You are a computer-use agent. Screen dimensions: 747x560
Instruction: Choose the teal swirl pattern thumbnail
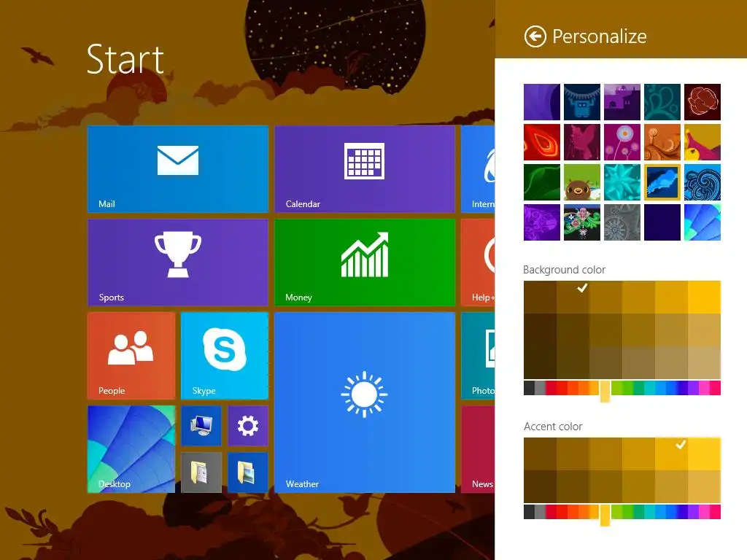[662, 102]
